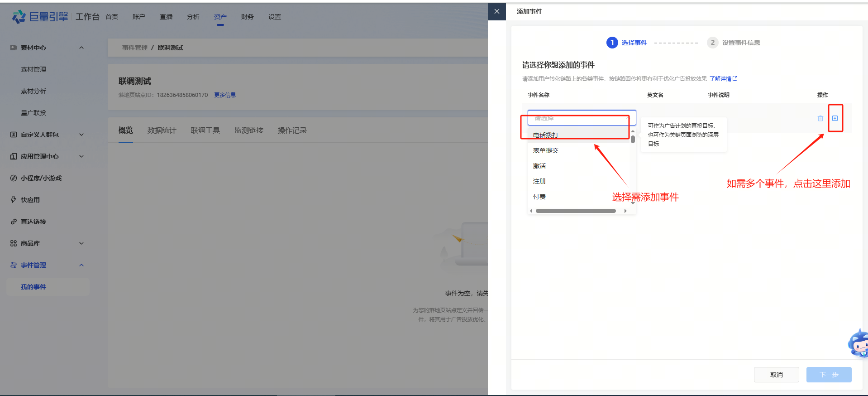This screenshot has width=868, height=396.
Task: Click the 取消 button
Action: pos(776,375)
